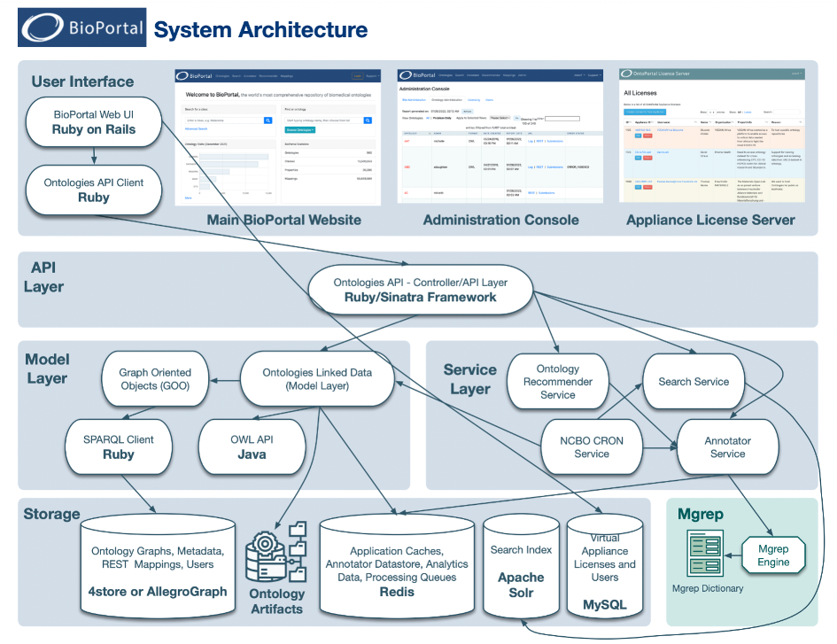Select the Mgrep Dictionary icon
The width and height of the screenshot is (837, 644).
[x=705, y=553]
